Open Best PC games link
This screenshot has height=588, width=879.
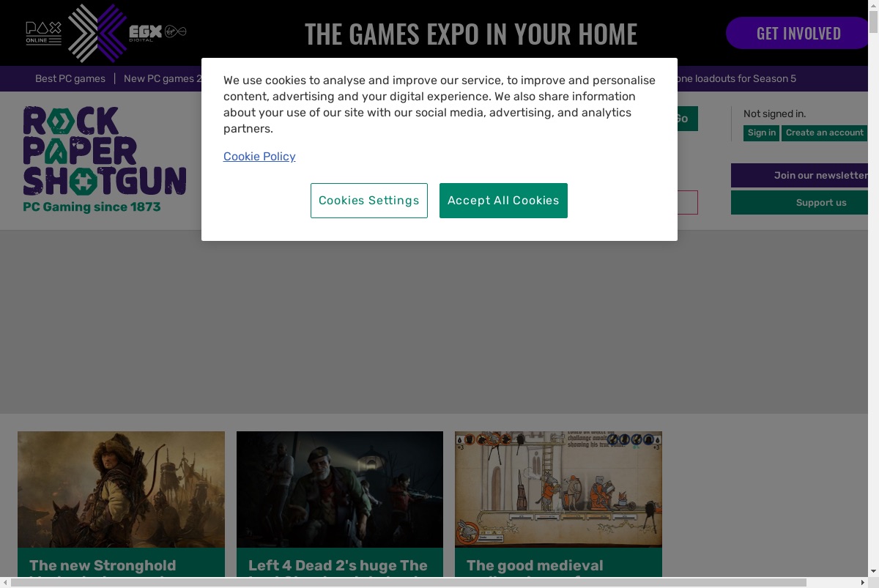70,78
